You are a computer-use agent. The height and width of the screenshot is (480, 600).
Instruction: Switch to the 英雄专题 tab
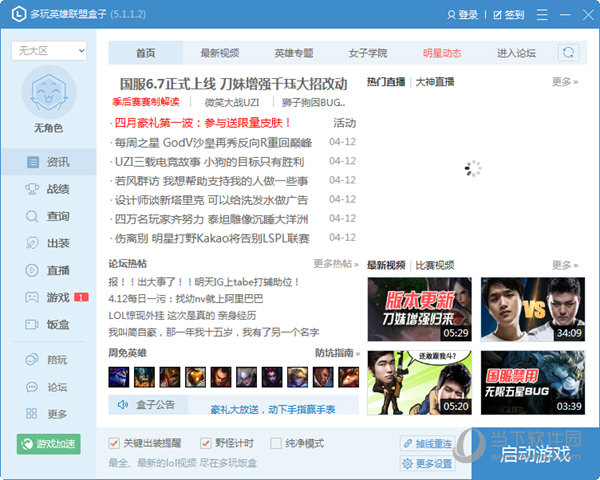(x=293, y=53)
